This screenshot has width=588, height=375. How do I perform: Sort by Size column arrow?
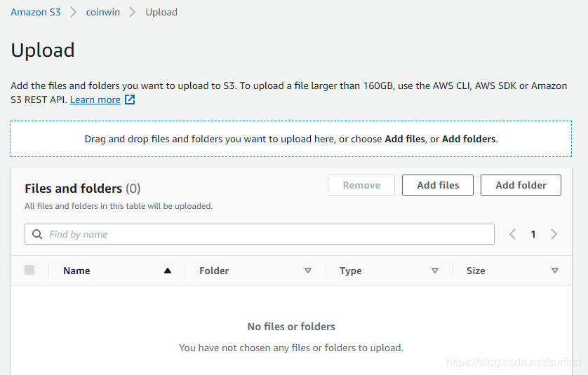click(x=555, y=271)
